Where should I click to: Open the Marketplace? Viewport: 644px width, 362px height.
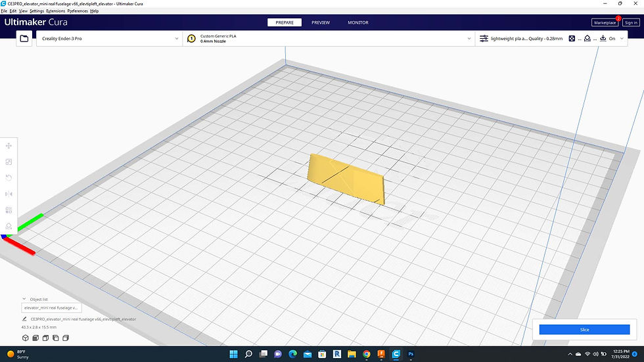click(605, 22)
